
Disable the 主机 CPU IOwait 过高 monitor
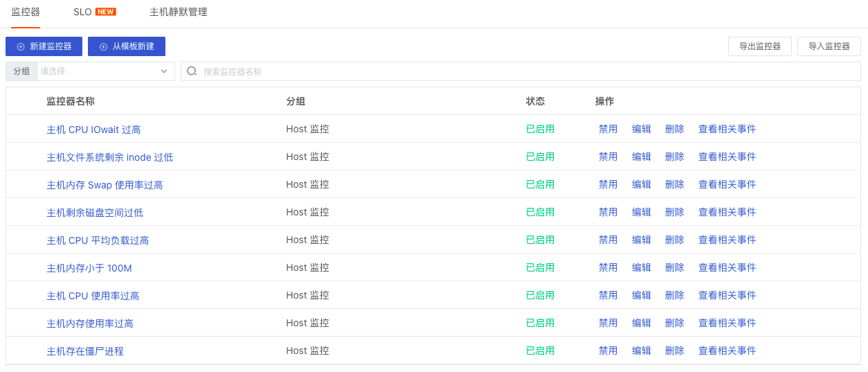pos(608,129)
